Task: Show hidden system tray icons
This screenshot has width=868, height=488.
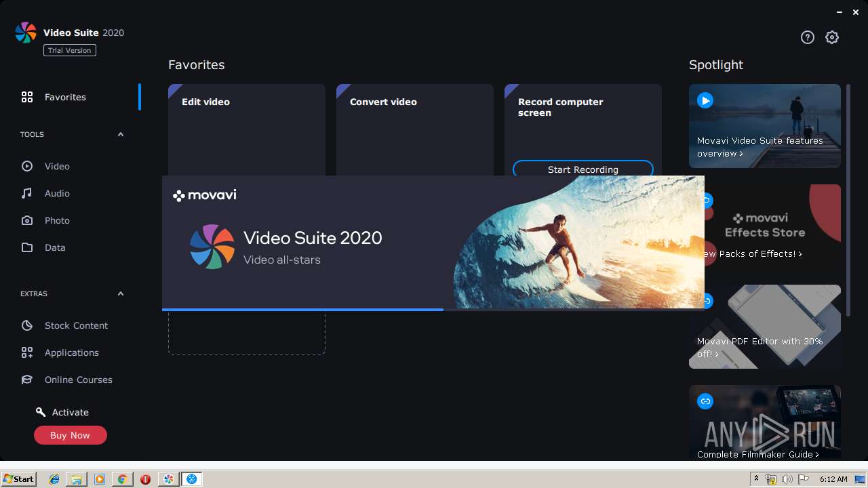Action: 756,479
